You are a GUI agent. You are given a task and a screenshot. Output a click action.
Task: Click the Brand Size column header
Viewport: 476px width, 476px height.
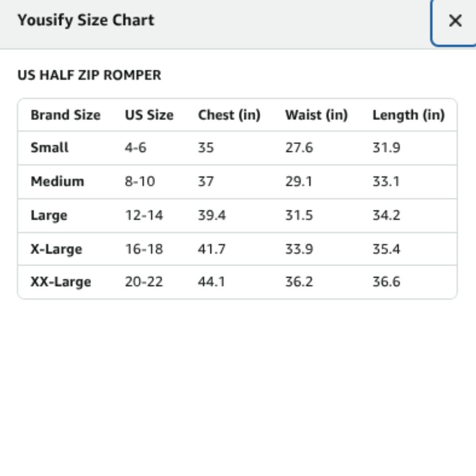click(x=66, y=115)
